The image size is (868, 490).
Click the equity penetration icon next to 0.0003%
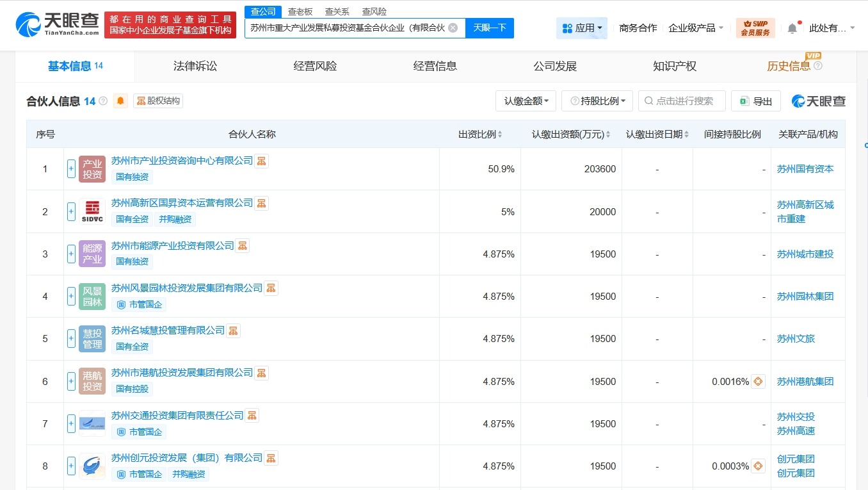coord(758,466)
